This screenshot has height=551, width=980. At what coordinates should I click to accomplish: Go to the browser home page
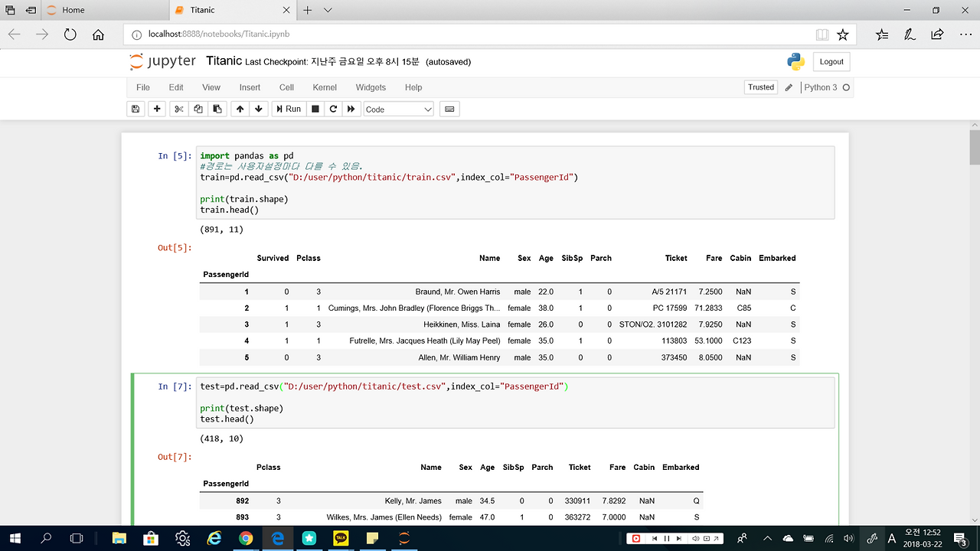click(98, 34)
